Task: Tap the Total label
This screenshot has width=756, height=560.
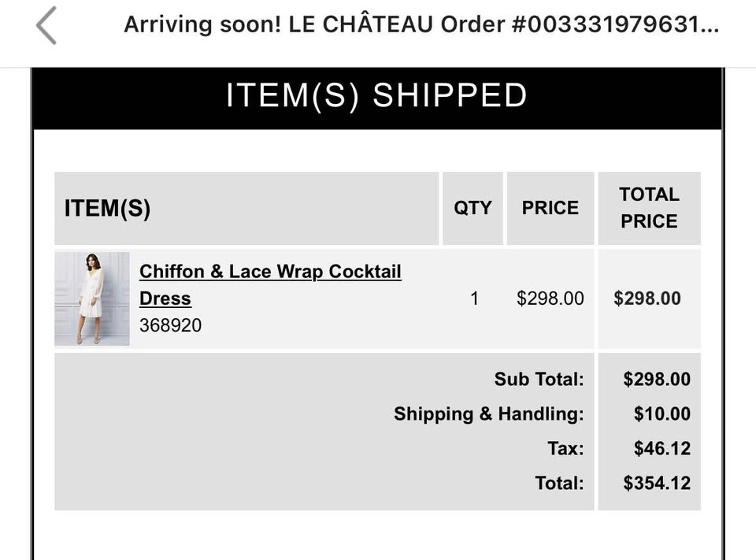Action: tap(559, 484)
